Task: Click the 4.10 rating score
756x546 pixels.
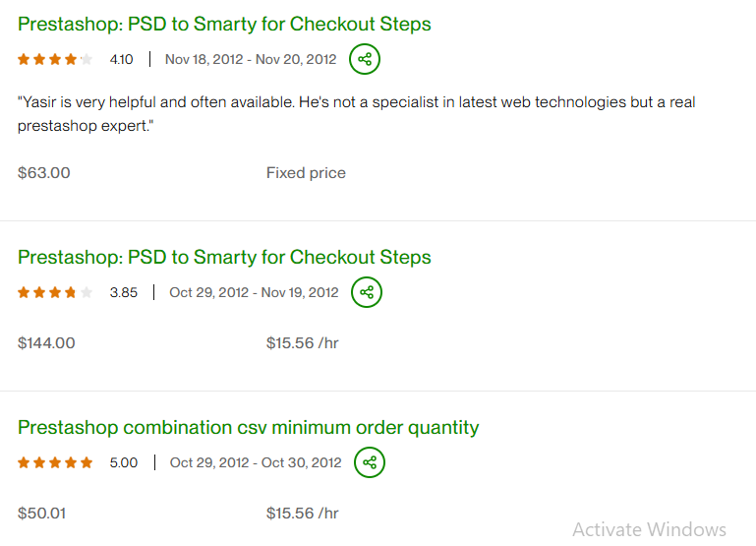Action: click(x=122, y=59)
